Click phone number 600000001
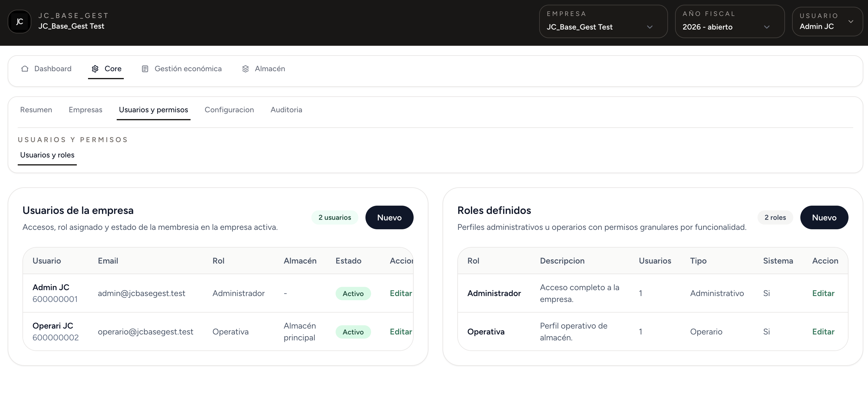This screenshot has width=868, height=416. click(x=55, y=299)
